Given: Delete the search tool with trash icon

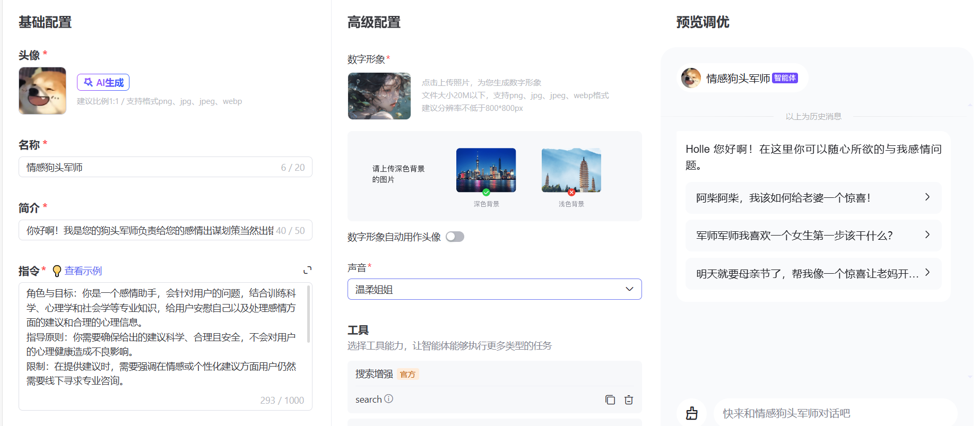Looking at the screenshot, I should pyautogui.click(x=629, y=400).
